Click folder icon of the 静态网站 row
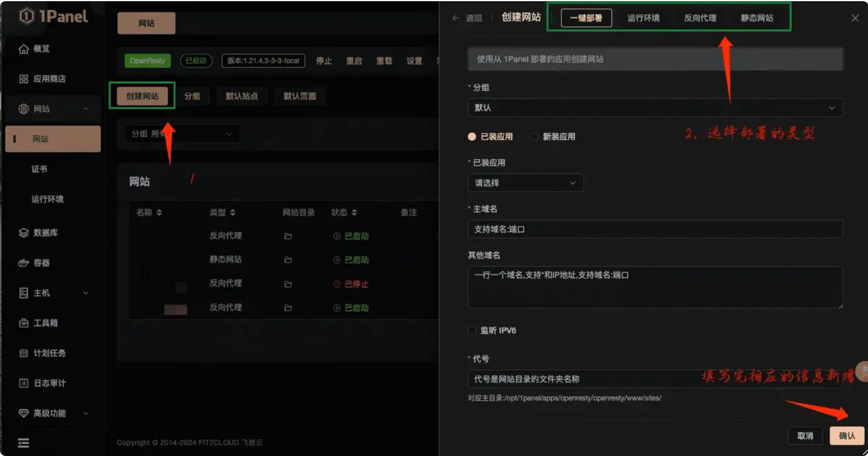868x456 pixels. pyautogui.click(x=287, y=260)
